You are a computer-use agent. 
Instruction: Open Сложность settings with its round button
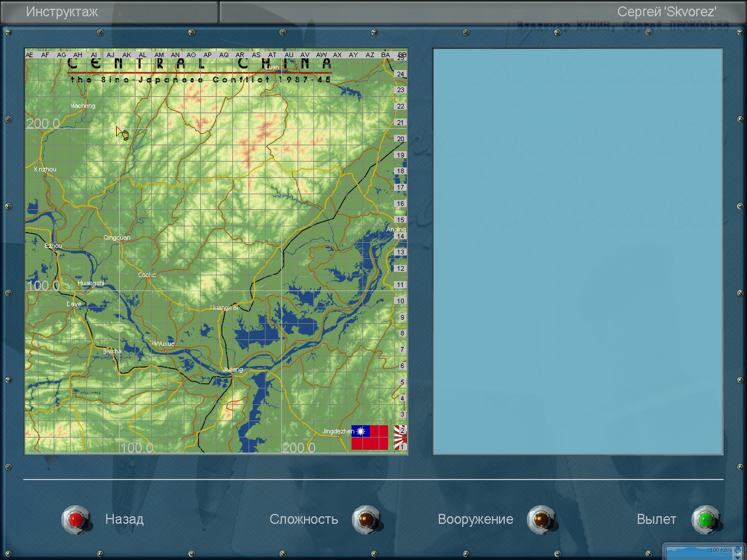coord(366,519)
